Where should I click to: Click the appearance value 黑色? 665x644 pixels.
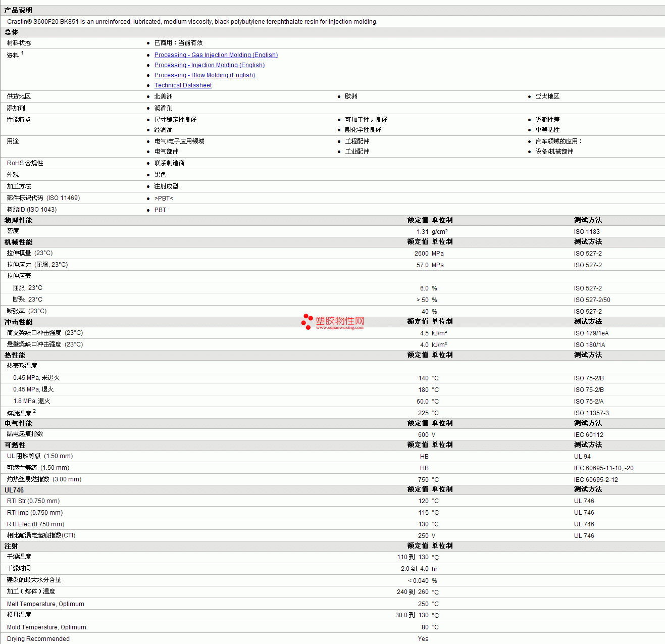tap(160, 175)
